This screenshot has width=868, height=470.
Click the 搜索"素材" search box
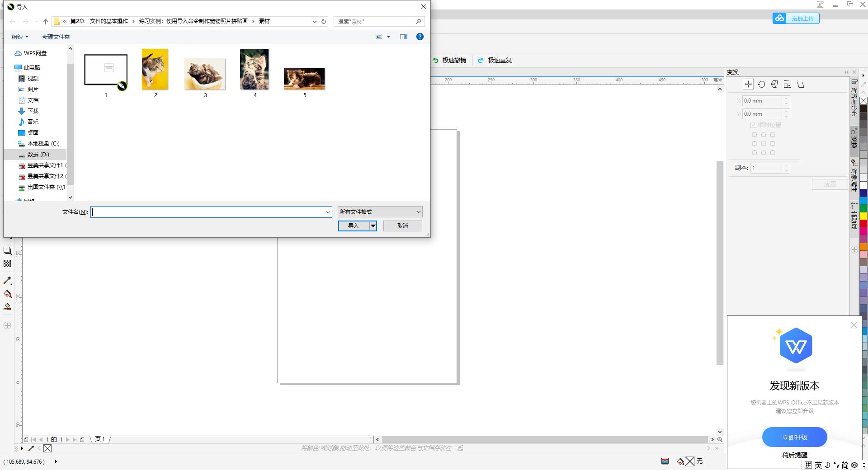379,21
